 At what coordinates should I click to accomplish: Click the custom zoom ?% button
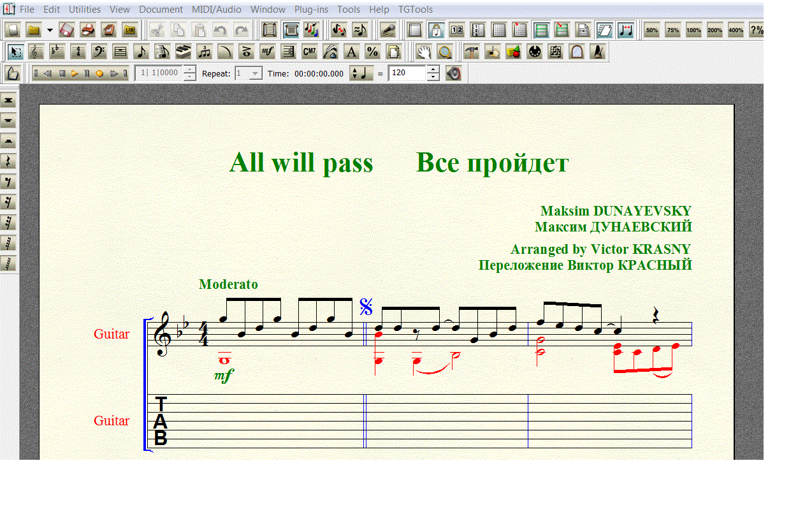[x=757, y=30]
